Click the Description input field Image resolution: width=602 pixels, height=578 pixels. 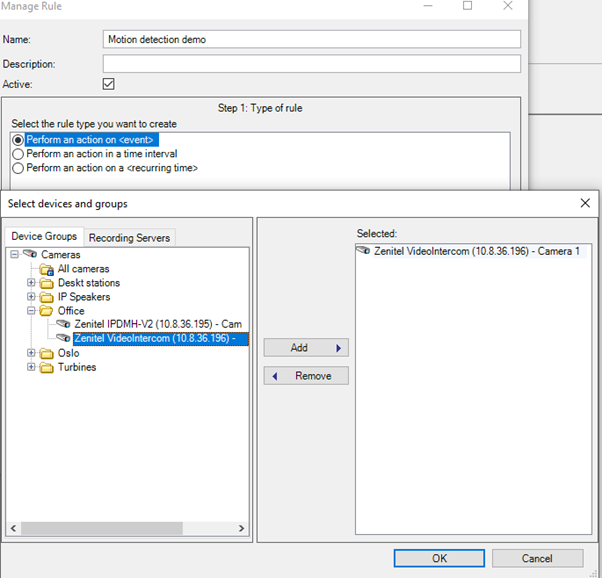312,63
